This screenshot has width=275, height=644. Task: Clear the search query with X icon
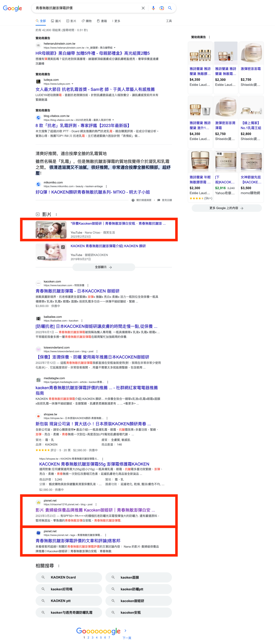[x=143, y=8]
